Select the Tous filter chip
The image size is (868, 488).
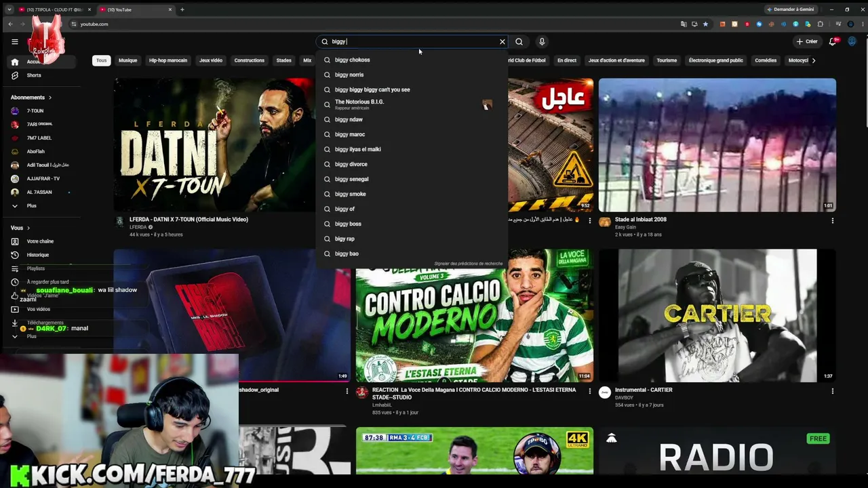(x=101, y=60)
